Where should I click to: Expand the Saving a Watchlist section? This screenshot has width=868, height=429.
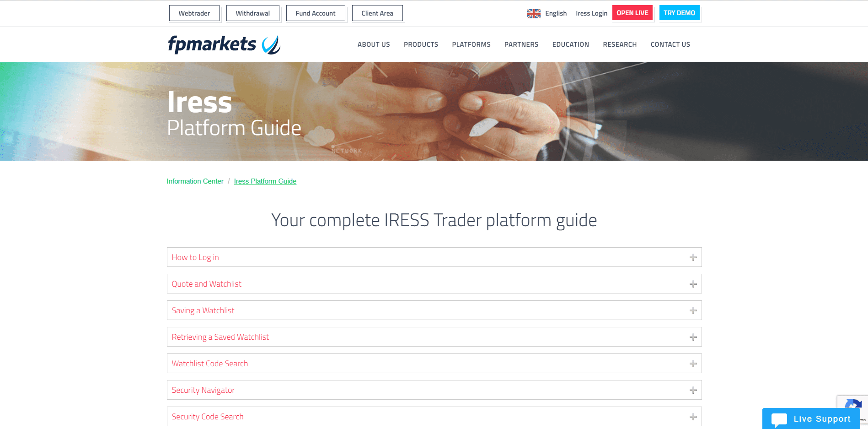pyautogui.click(x=434, y=310)
